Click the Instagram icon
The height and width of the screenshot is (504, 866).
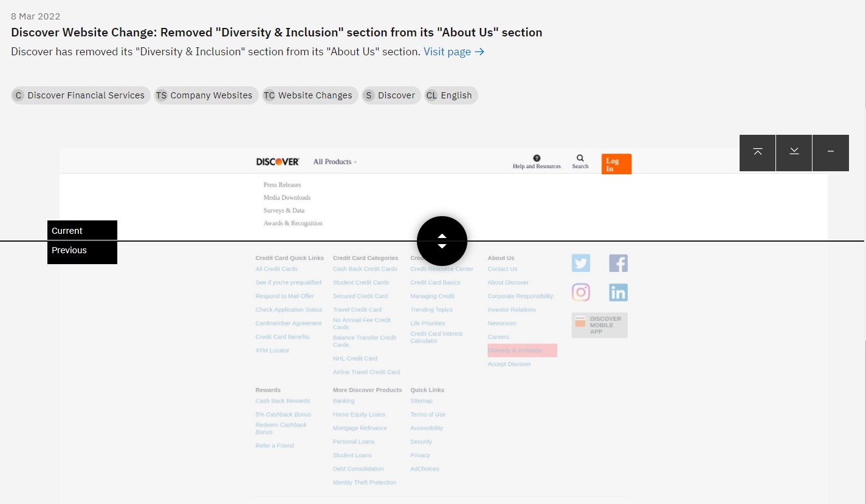tap(581, 292)
